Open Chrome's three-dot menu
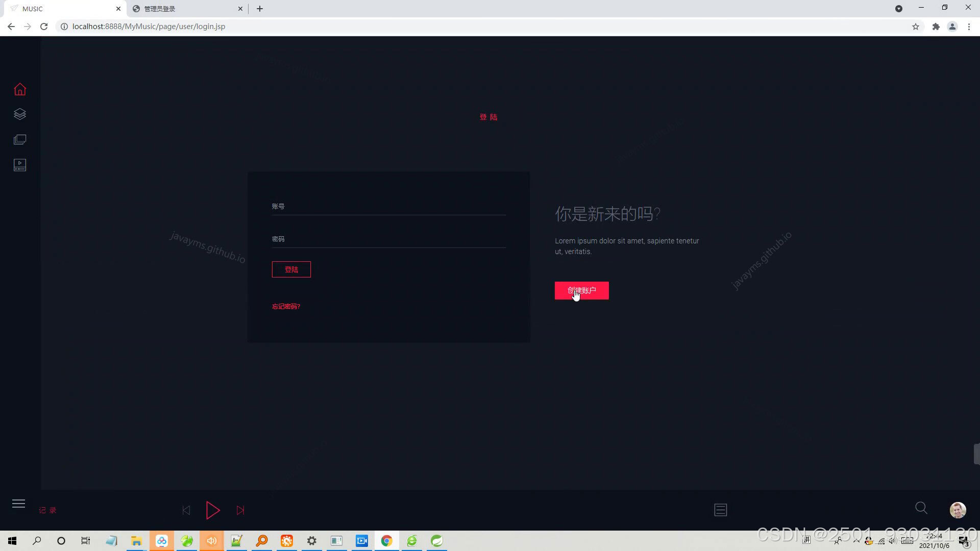The image size is (980, 551). tap(969, 26)
